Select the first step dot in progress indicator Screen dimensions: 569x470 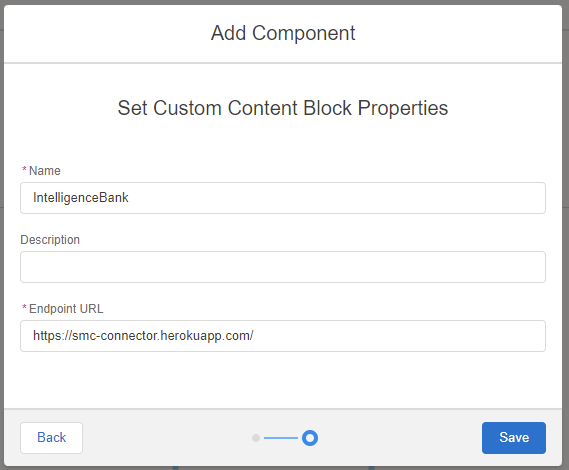(x=256, y=438)
